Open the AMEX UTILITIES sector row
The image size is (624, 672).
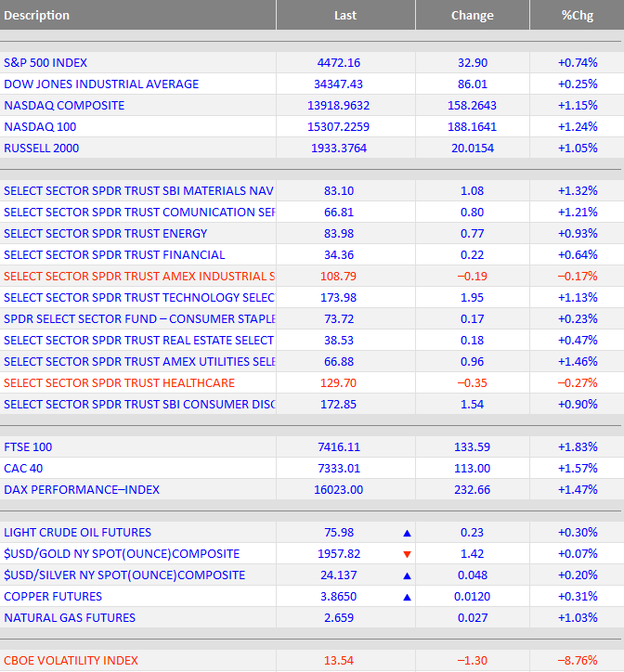point(312,362)
